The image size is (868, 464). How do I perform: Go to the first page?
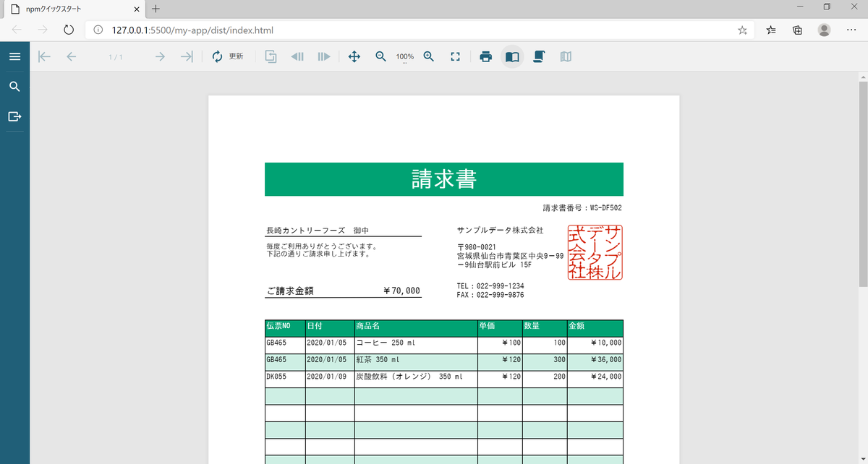point(44,56)
